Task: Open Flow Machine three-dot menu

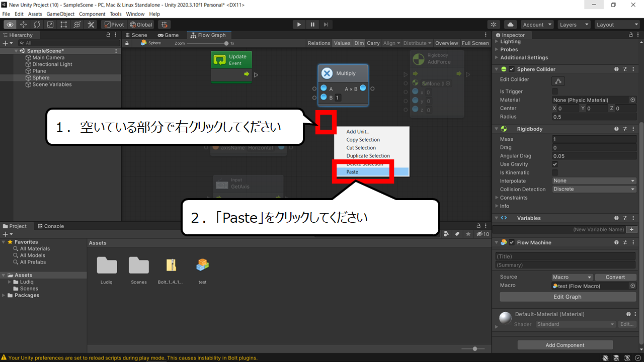Action: (x=632, y=242)
